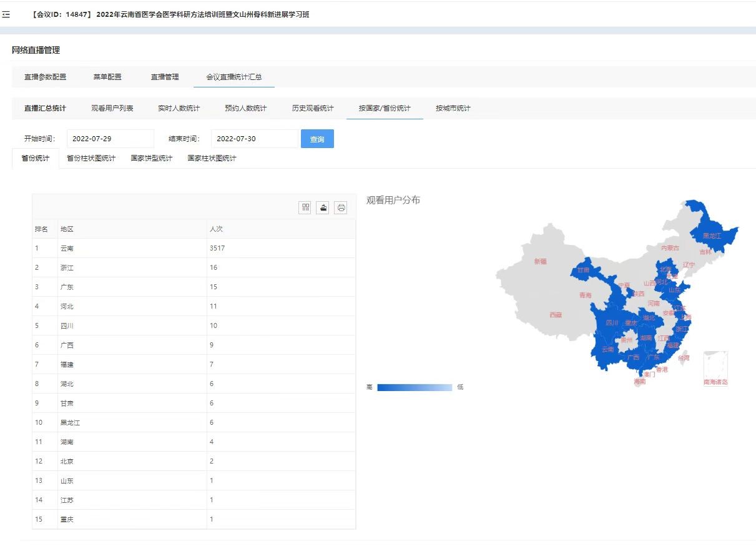The width and height of the screenshot is (756, 546).
Task: Click the print icon above the statistics table
Action: click(x=340, y=207)
